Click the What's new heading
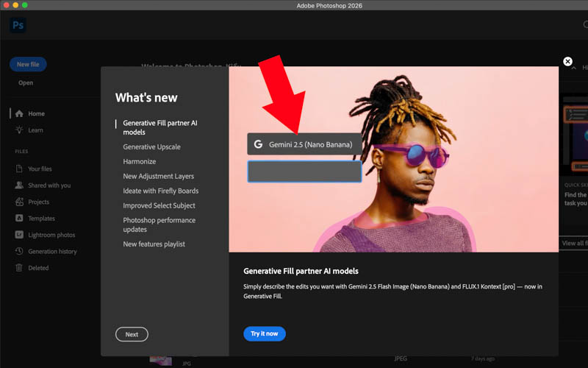 tap(146, 98)
